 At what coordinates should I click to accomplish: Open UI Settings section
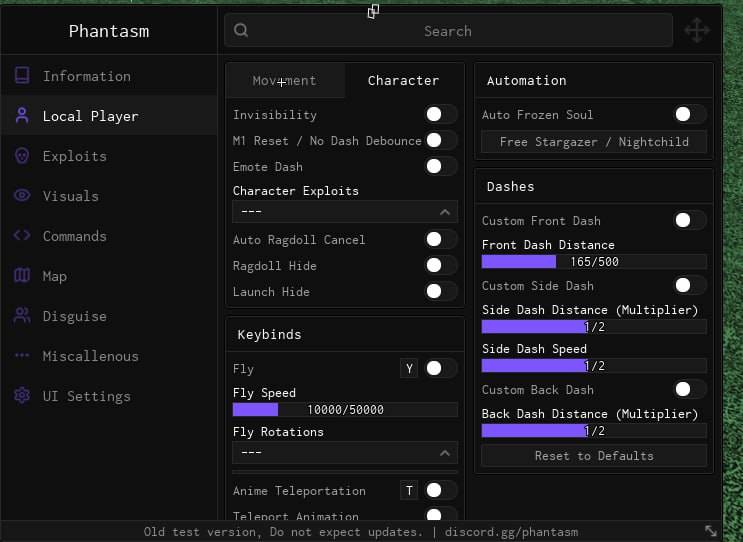[109, 396]
